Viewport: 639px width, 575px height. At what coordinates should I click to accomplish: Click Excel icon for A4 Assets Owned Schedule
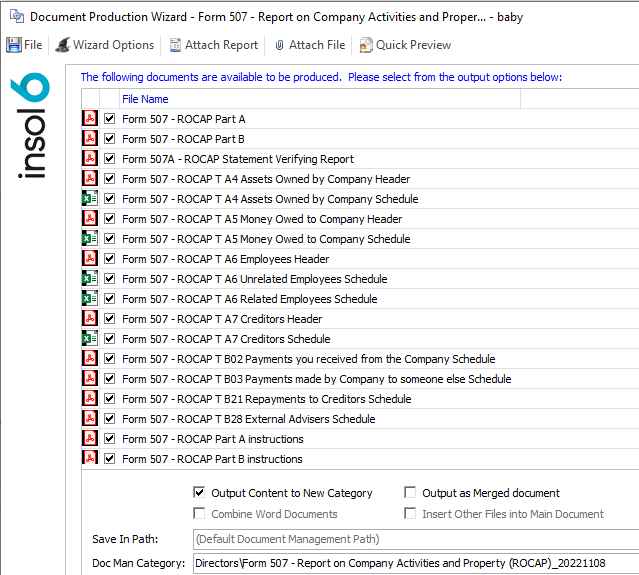89,199
